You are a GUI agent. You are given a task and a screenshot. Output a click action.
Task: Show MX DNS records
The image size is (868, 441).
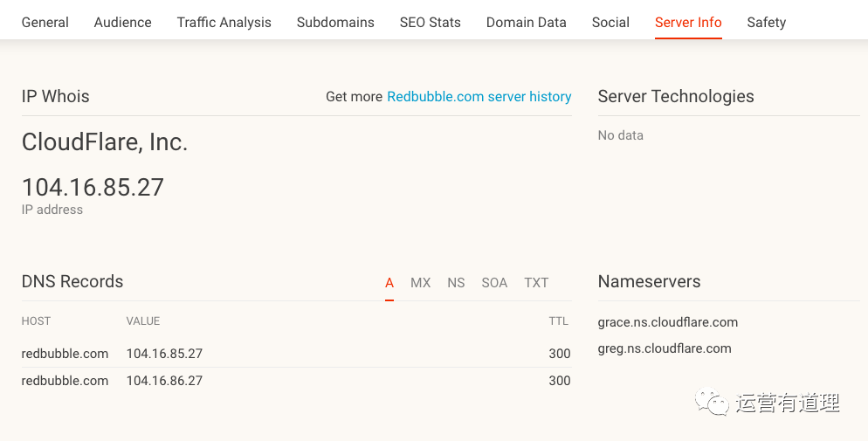(x=420, y=282)
